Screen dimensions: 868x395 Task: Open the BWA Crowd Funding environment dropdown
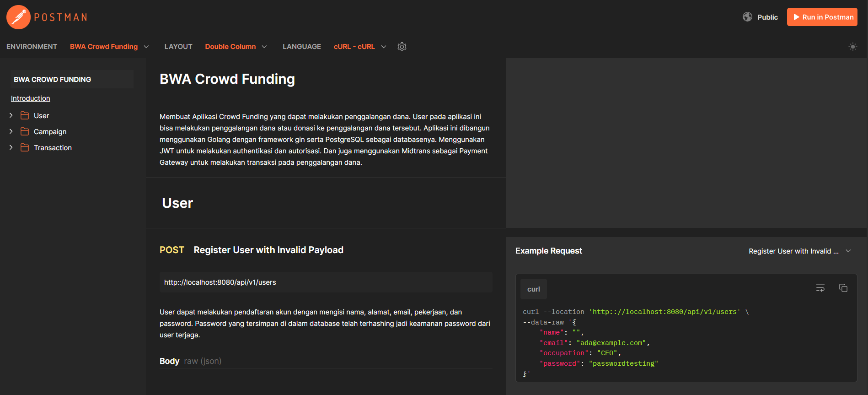[x=109, y=47]
